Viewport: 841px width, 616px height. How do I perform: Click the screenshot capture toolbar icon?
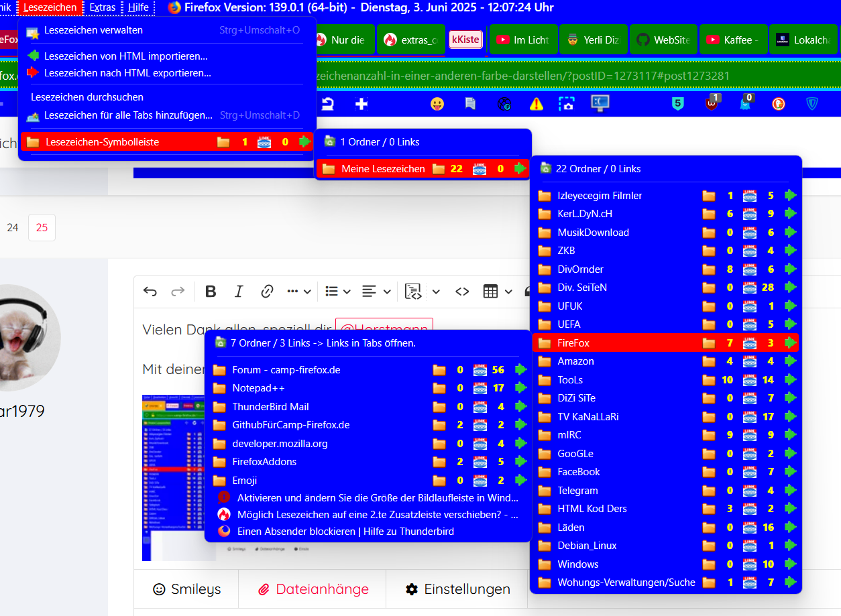coord(567,104)
